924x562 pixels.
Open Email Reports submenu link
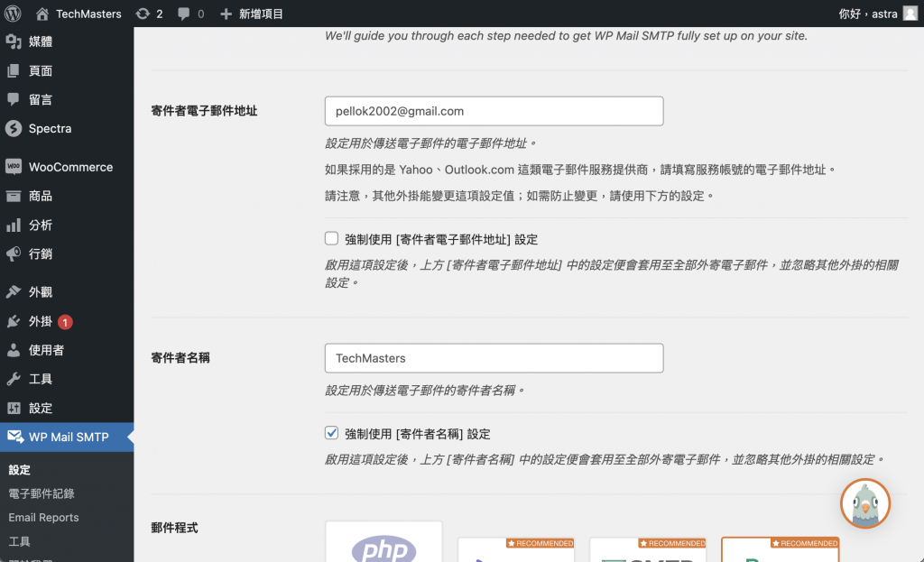tap(43, 517)
